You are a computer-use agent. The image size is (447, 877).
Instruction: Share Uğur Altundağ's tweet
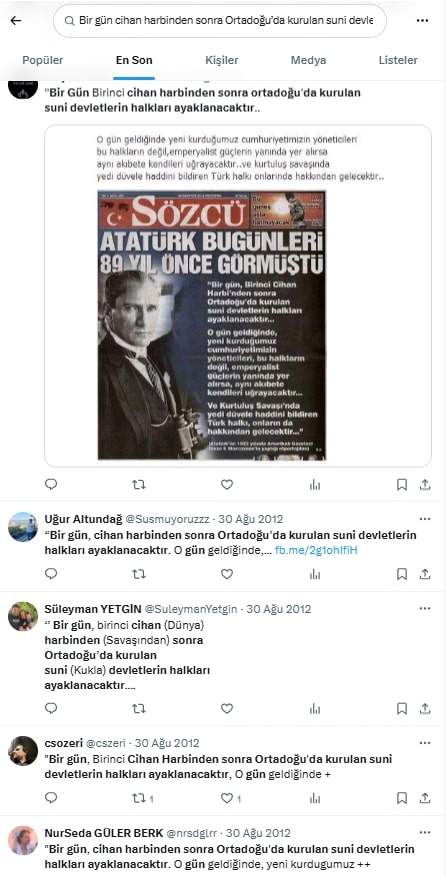coord(425,574)
